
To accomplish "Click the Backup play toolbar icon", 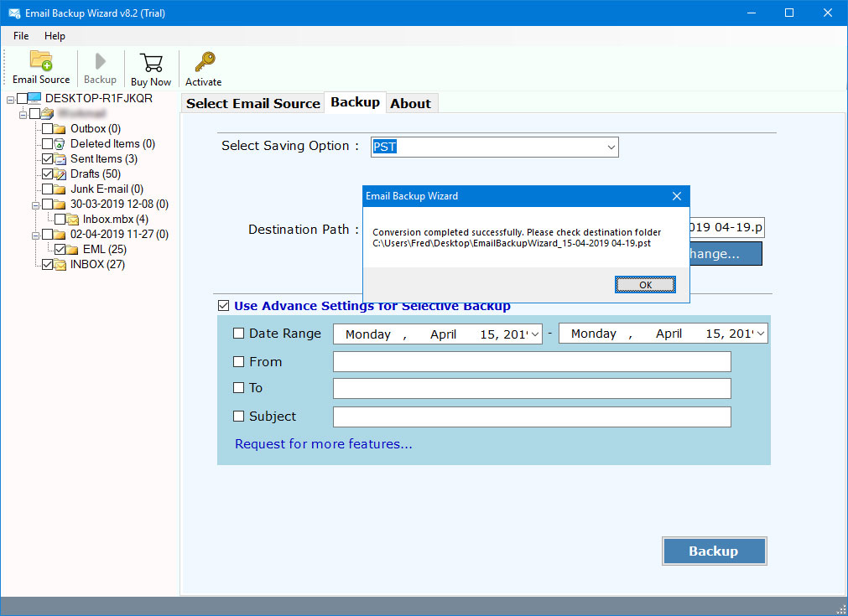I will (100, 61).
